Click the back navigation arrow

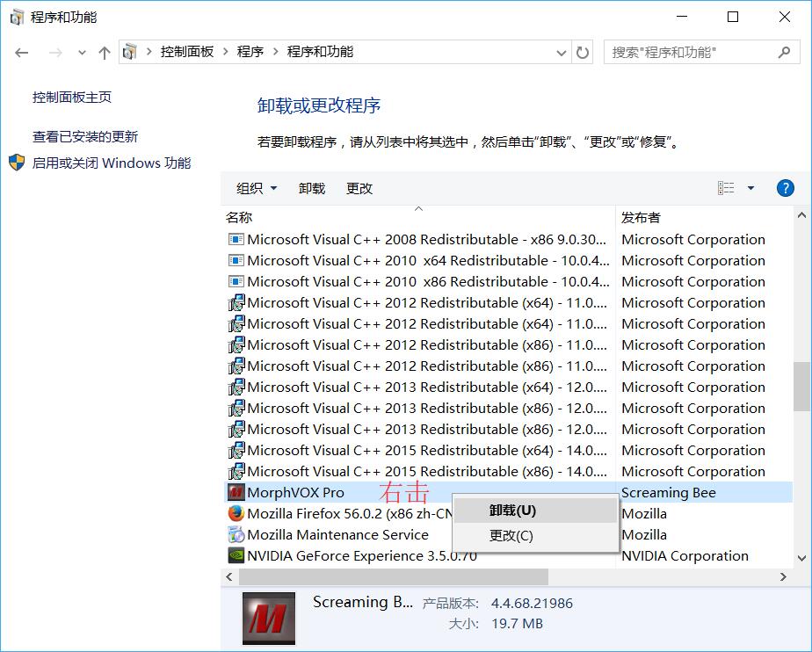pos(22,53)
